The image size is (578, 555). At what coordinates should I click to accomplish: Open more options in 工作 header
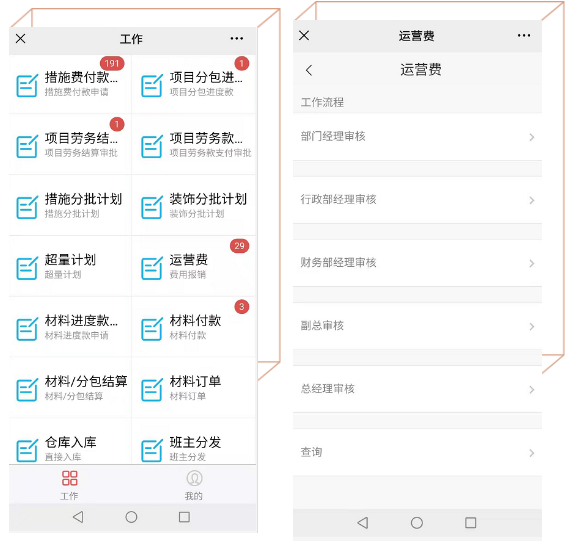point(237,38)
